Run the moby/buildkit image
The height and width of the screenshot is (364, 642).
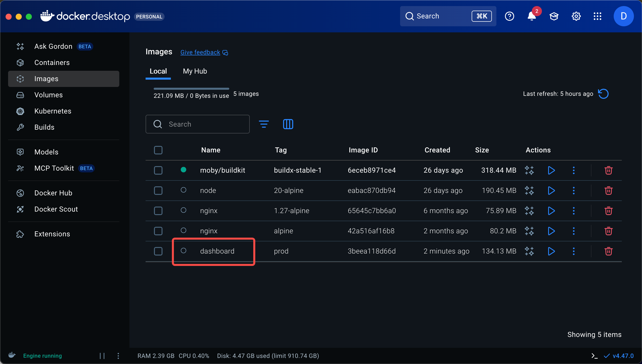pos(551,170)
